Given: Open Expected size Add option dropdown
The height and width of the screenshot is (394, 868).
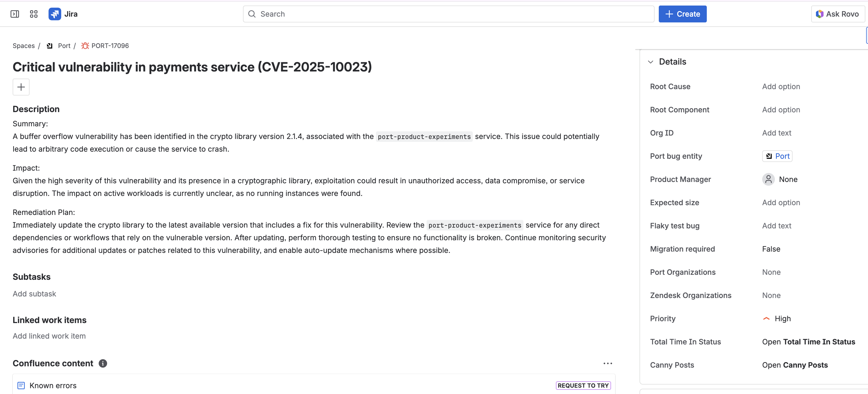Looking at the screenshot, I should coord(781,202).
